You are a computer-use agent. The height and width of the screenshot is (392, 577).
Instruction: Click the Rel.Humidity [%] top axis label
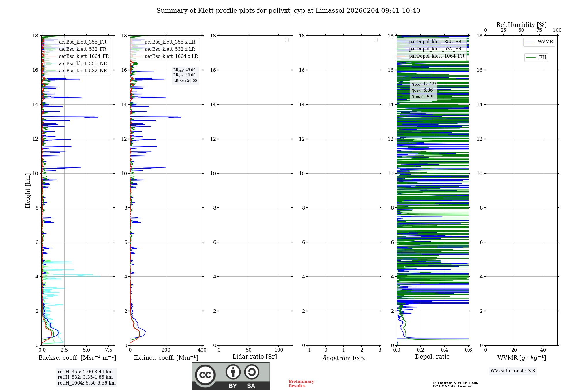click(521, 25)
